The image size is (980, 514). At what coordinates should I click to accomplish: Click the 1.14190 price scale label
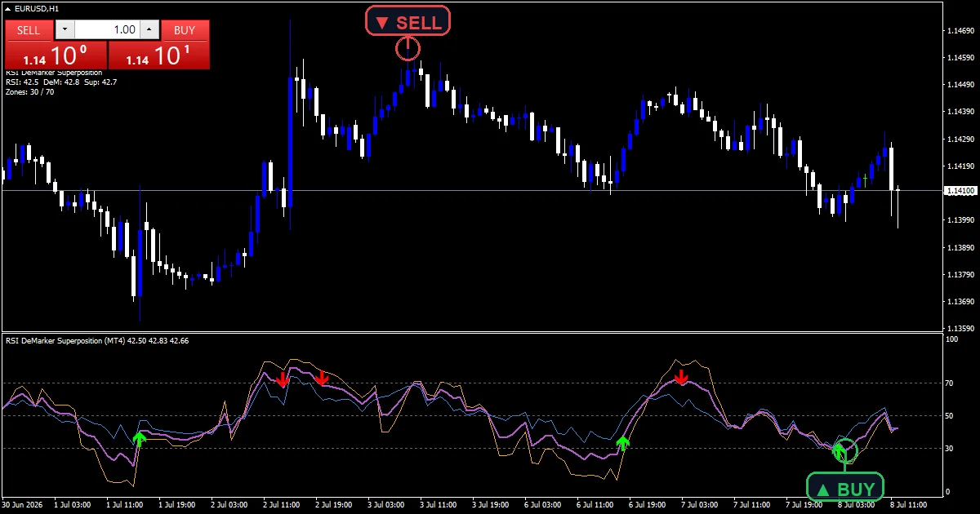pyautogui.click(x=963, y=166)
